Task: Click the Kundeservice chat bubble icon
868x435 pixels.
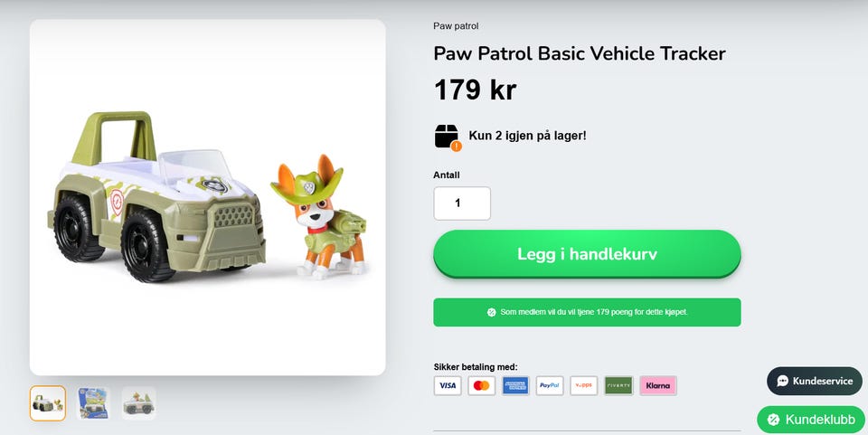Action: click(783, 381)
